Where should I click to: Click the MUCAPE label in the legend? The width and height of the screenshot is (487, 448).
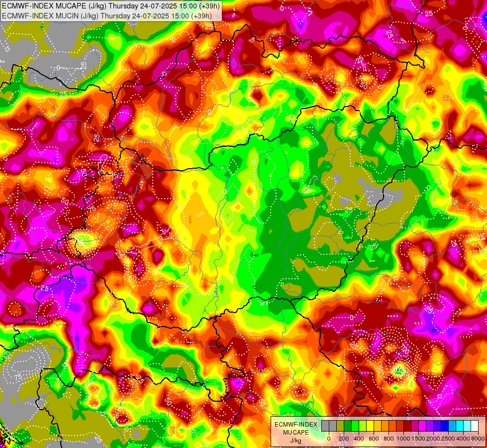[296, 433]
